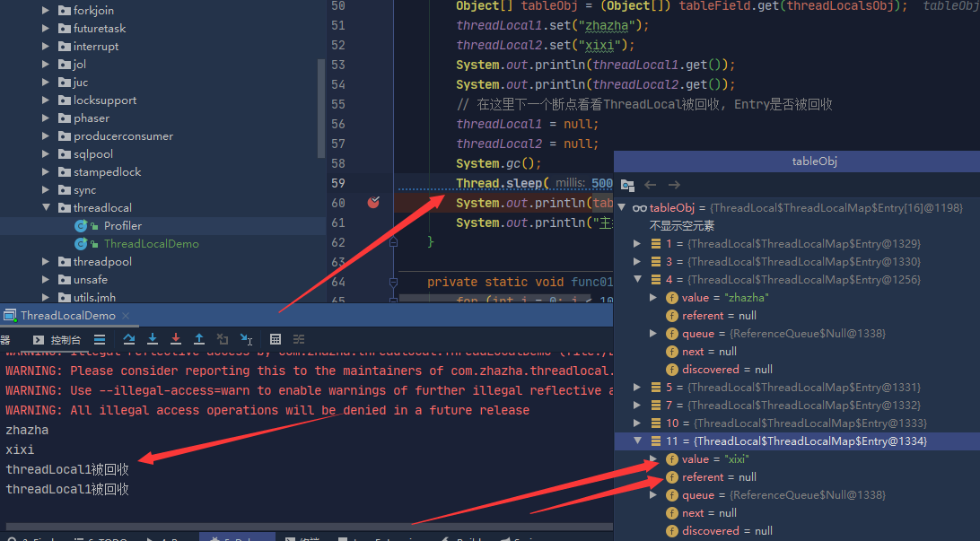Expand the threadpool folder

tap(46, 261)
